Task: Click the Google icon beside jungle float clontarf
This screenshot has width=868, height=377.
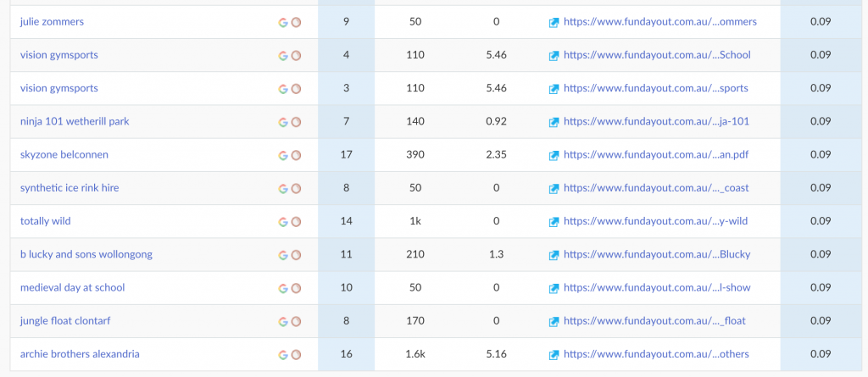Action: pyautogui.click(x=283, y=322)
